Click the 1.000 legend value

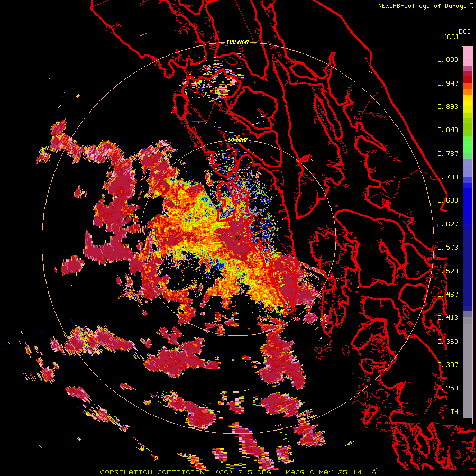tap(448, 59)
